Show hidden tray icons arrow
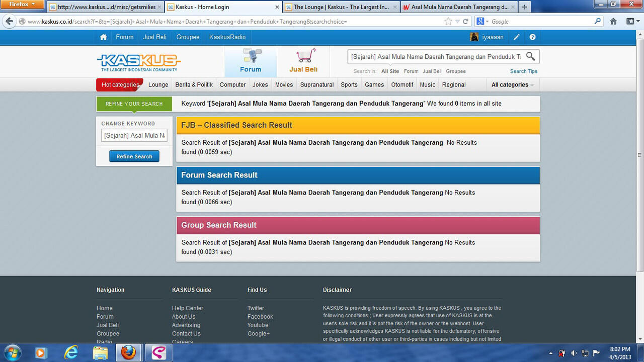Image resolution: width=644 pixels, height=362 pixels. [x=551, y=353]
